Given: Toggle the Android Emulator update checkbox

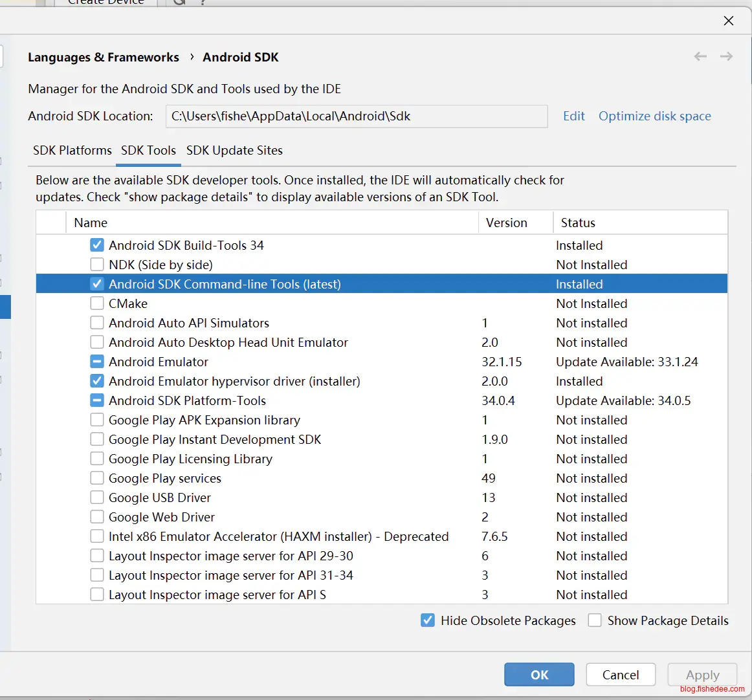Looking at the screenshot, I should point(97,362).
